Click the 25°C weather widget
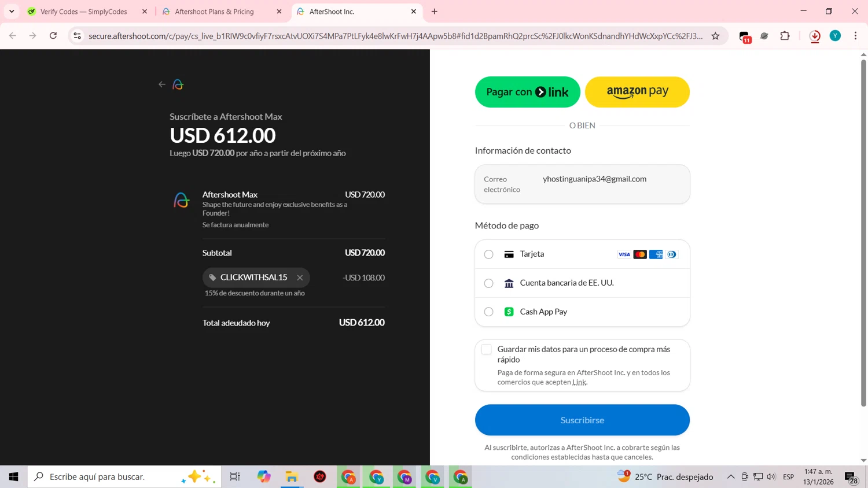 click(x=665, y=476)
